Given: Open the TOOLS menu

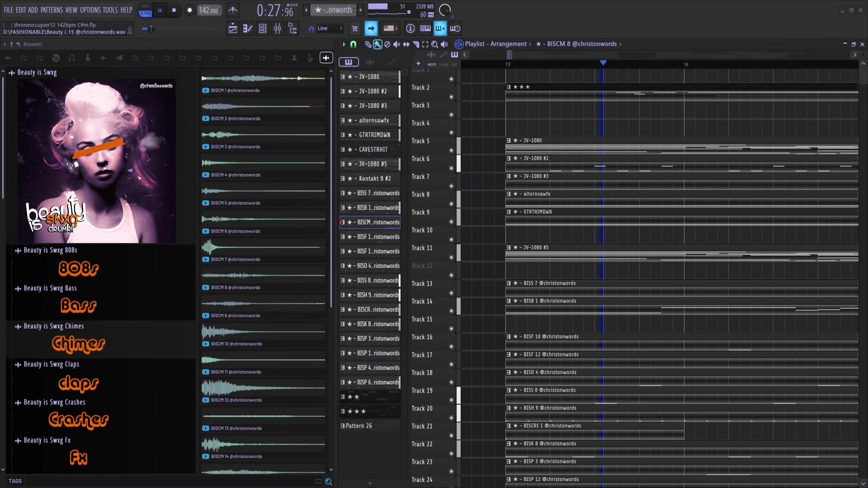Looking at the screenshot, I should [110, 10].
